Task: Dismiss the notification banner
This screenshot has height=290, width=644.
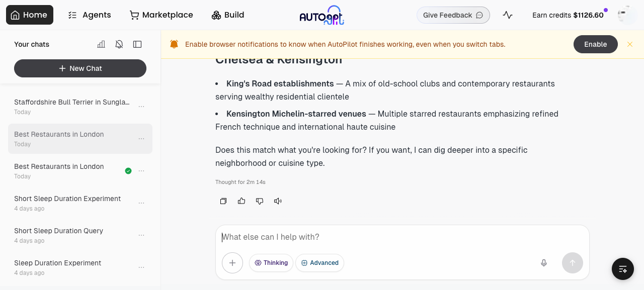Action: pos(630,44)
